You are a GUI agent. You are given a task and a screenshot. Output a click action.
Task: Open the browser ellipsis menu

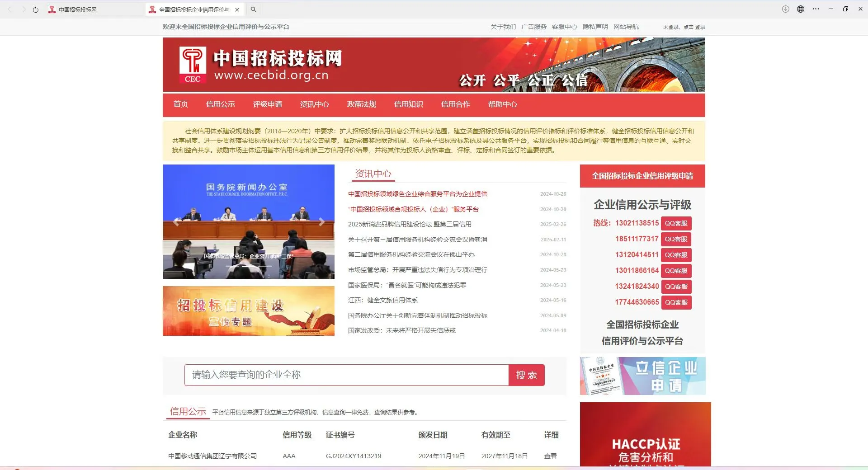pos(816,9)
